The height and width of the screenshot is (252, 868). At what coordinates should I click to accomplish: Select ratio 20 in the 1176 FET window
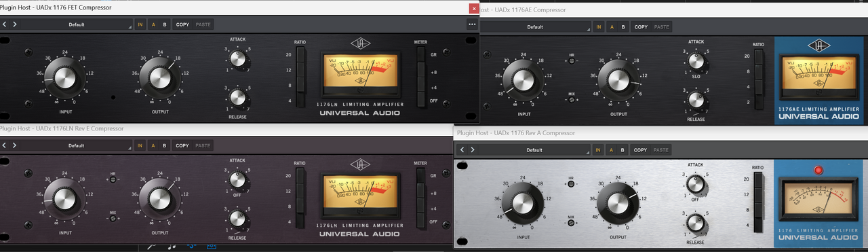[x=300, y=54]
